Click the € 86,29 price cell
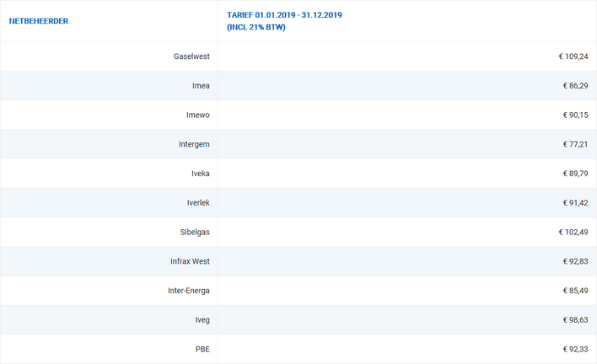 (575, 86)
